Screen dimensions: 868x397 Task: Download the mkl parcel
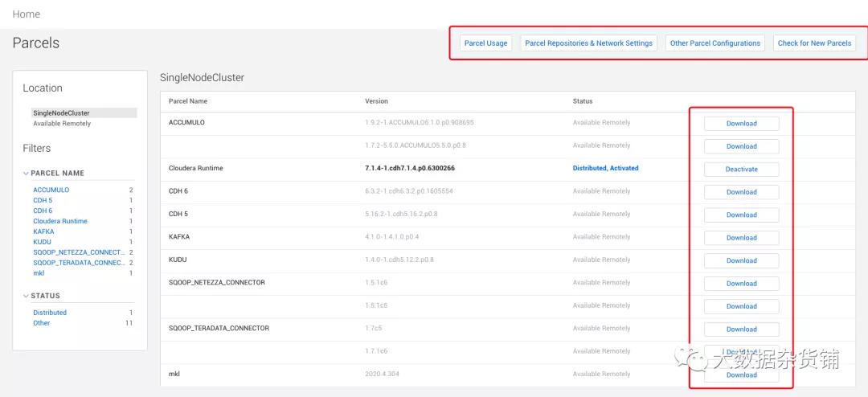coord(741,374)
